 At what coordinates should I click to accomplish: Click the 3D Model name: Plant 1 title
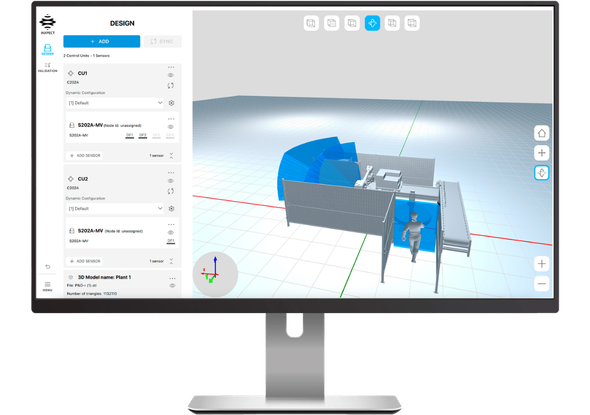(x=104, y=277)
